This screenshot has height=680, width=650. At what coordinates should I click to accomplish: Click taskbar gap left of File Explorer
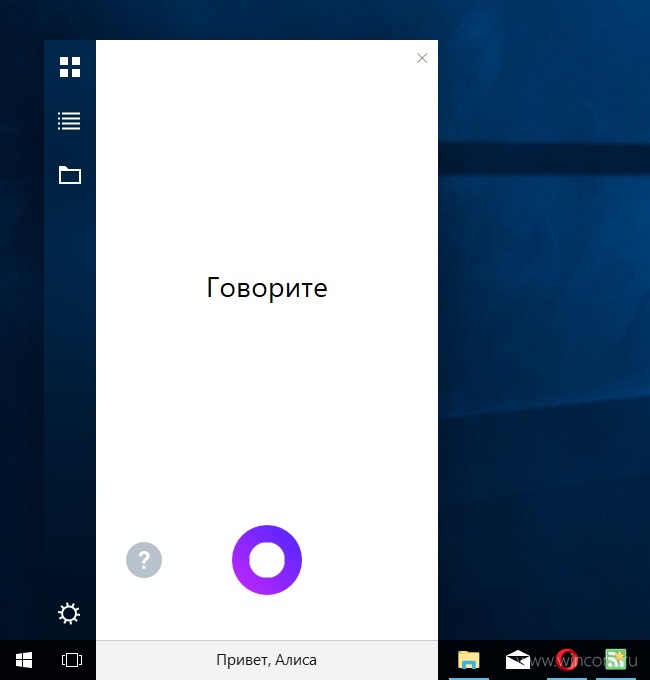click(445, 660)
